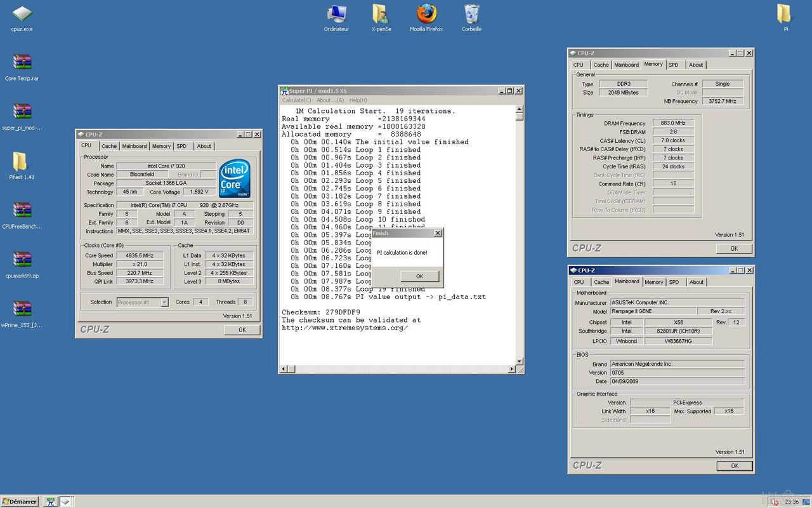812x508 pixels.
Task: Switch to SPD tab in Mainboard window
Action: (x=674, y=282)
